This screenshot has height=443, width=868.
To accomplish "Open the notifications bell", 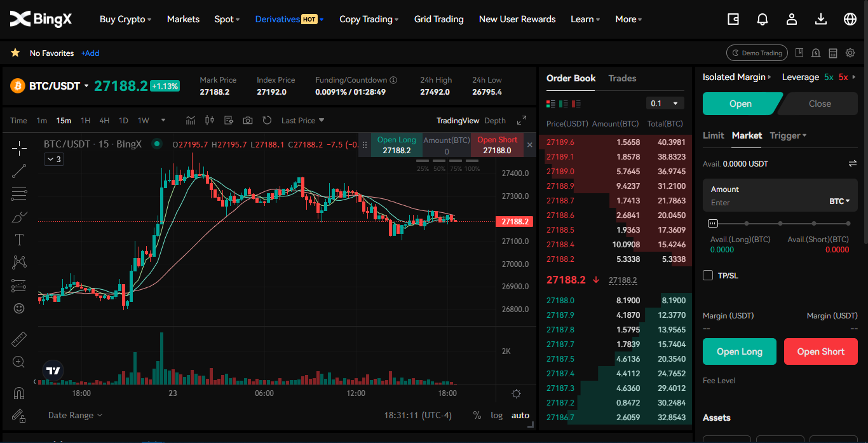I will click(763, 19).
